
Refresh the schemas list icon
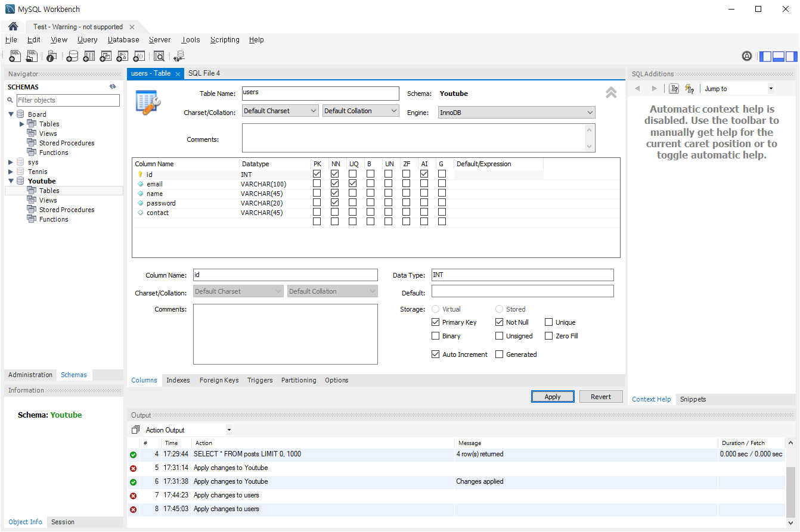(113, 87)
